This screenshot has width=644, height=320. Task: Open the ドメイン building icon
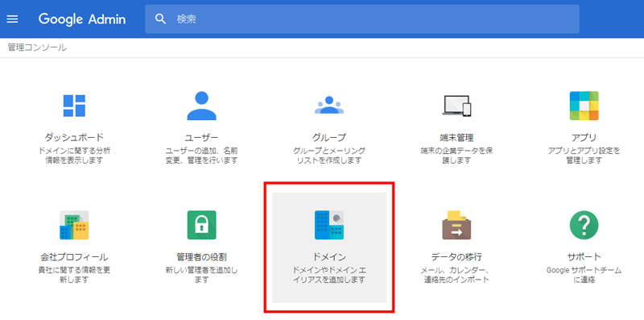(x=329, y=225)
